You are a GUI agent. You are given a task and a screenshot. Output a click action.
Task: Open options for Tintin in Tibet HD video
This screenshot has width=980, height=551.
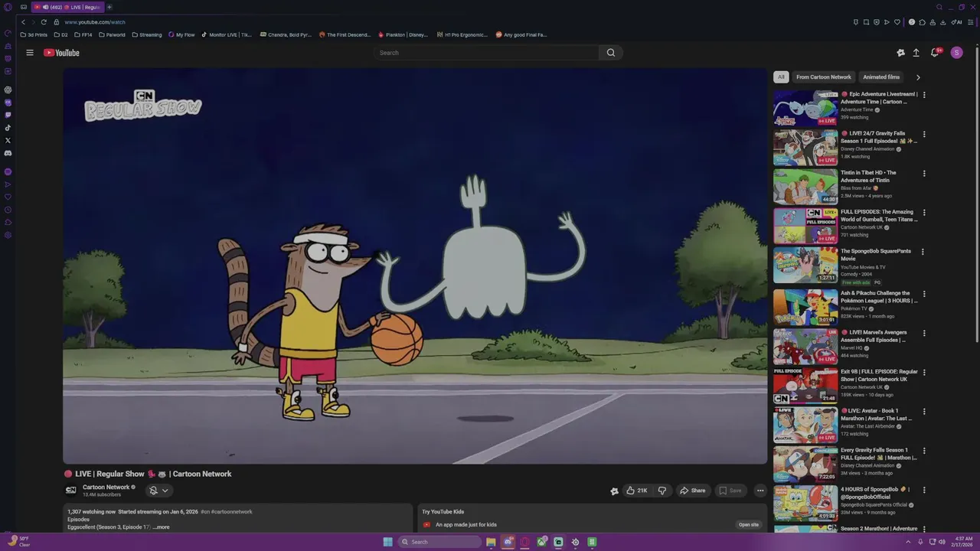[x=924, y=174]
